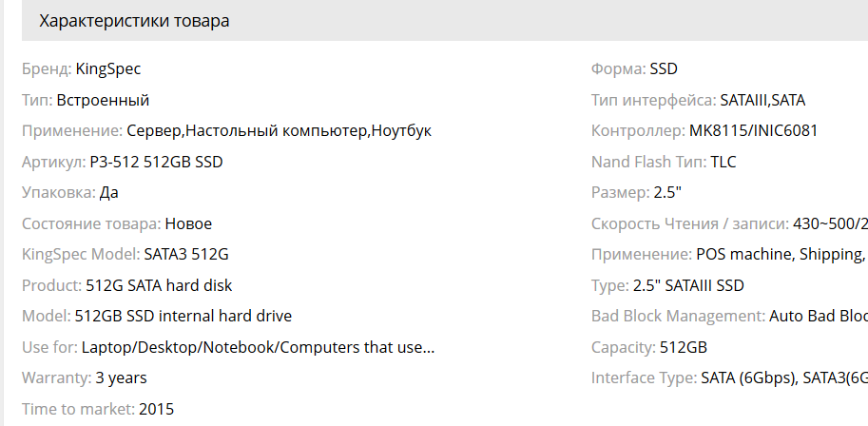The height and width of the screenshot is (426, 868).
Task: Click Product 512G SATA hard disk text
Action: pyautogui.click(x=159, y=285)
